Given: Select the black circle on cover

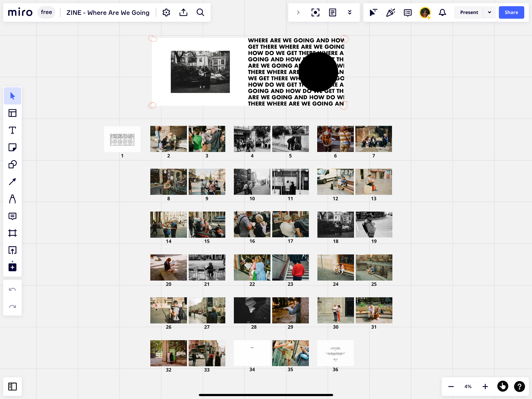Looking at the screenshot, I should (x=318, y=72).
